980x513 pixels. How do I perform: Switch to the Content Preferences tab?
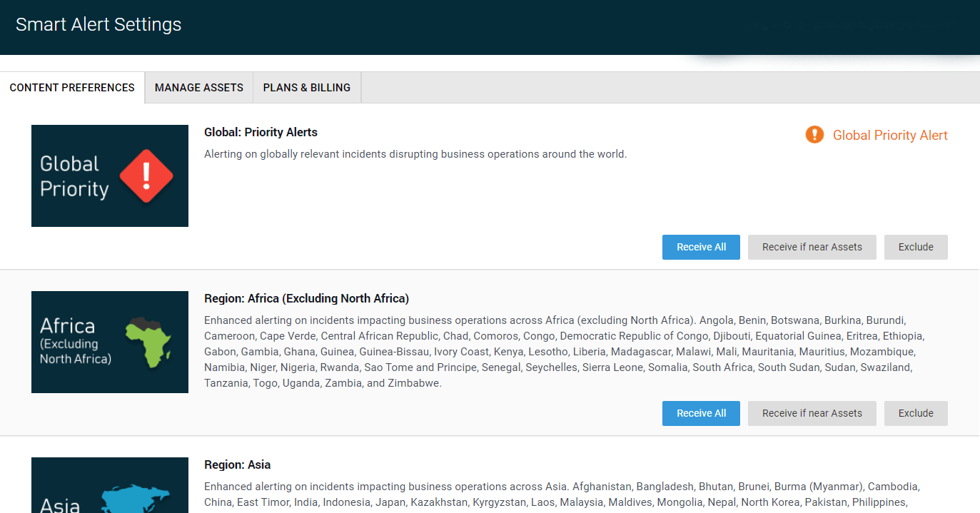(x=72, y=88)
